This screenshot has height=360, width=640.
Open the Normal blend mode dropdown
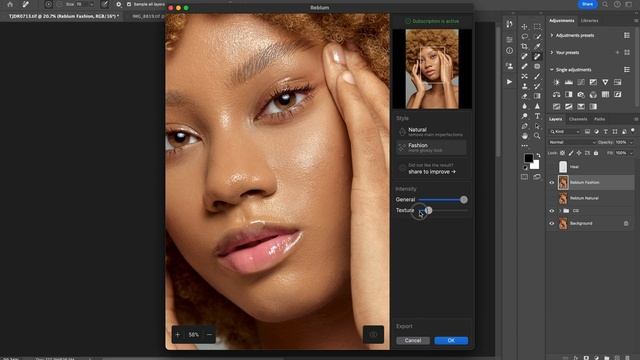click(x=572, y=142)
